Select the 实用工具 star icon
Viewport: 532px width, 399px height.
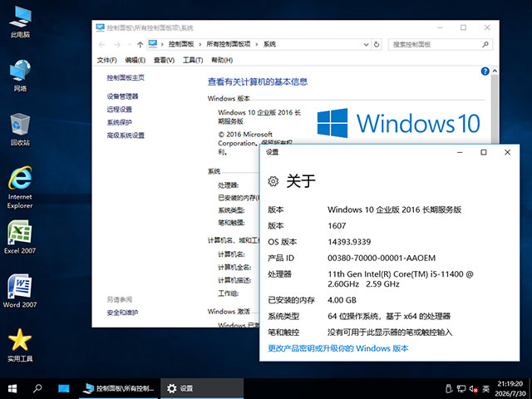coord(20,345)
